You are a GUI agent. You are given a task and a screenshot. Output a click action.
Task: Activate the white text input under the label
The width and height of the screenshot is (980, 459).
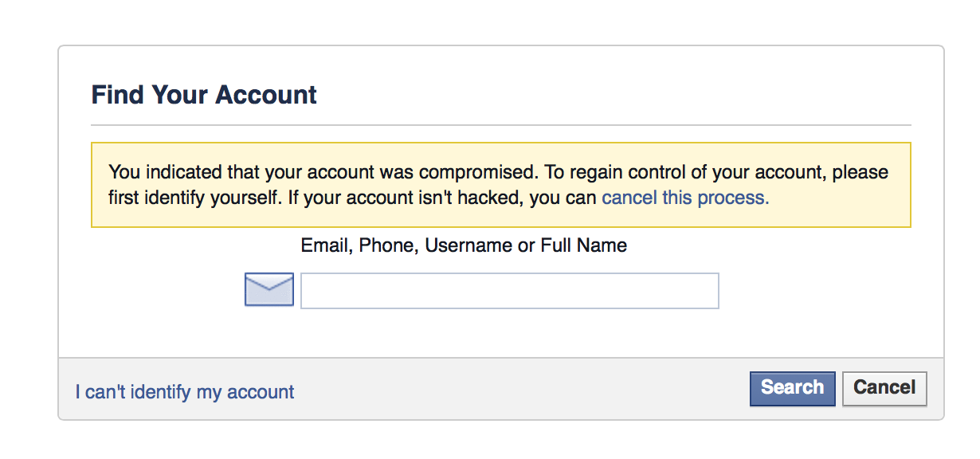point(510,291)
